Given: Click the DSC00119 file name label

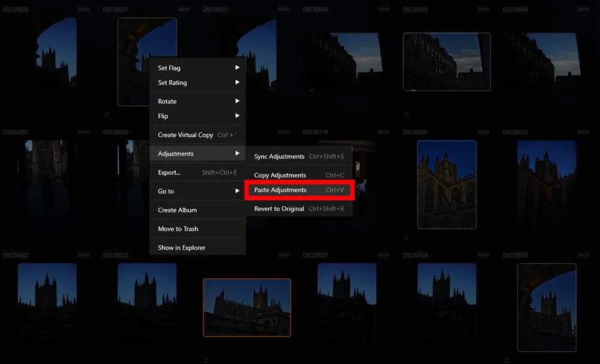Looking at the screenshot, I should [x=316, y=133].
